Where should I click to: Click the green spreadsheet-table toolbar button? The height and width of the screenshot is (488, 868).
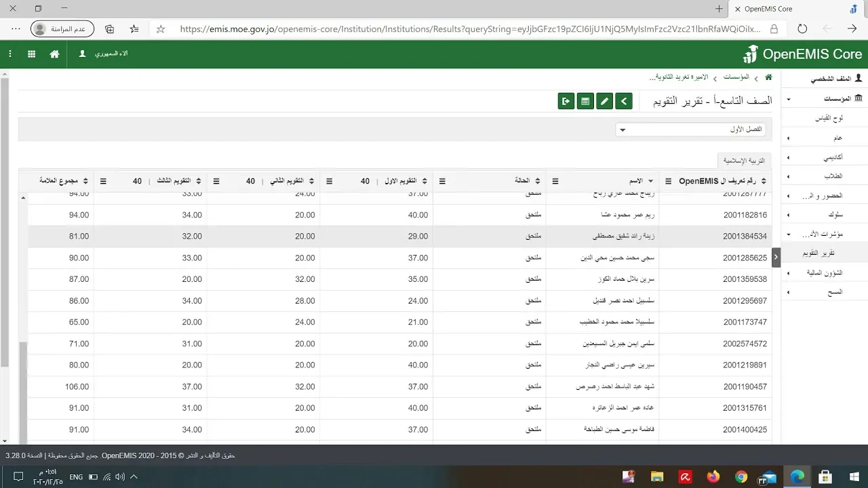(x=585, y=102)
